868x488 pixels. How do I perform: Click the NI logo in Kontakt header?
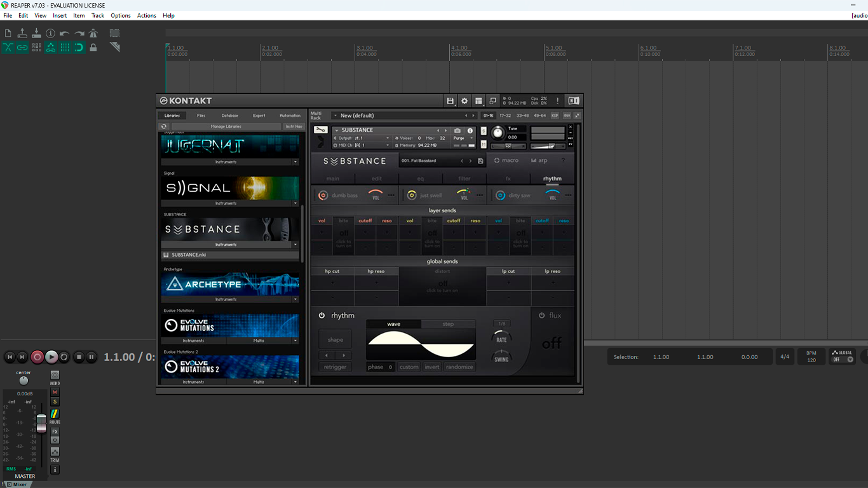point(574,101)
